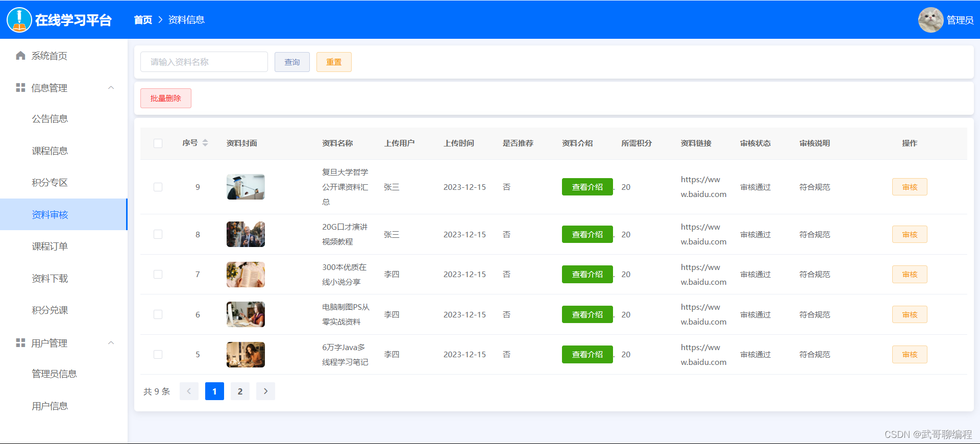Focus the 请输入资料名称 search field

(x=204, y=62)
